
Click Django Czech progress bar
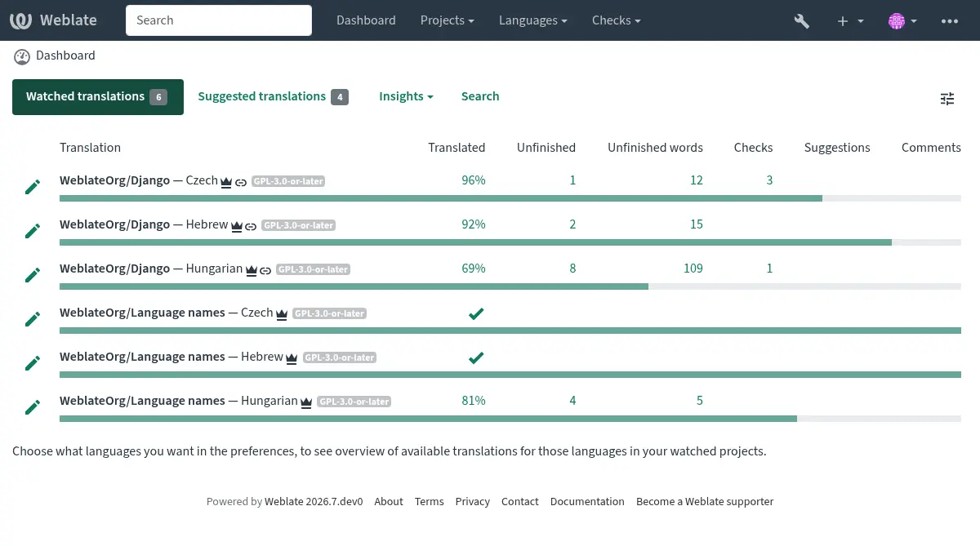point(510,198)
